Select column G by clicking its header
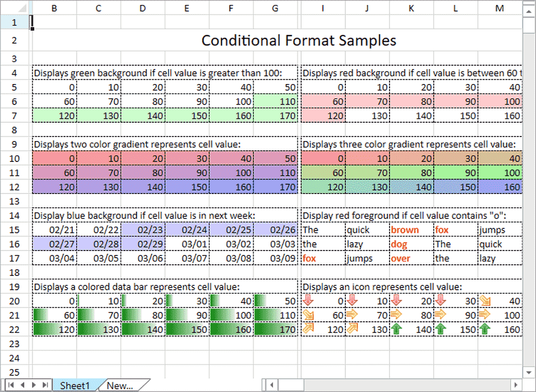The height and width of the screenshot is (392, 536). (x=275, y=8)
